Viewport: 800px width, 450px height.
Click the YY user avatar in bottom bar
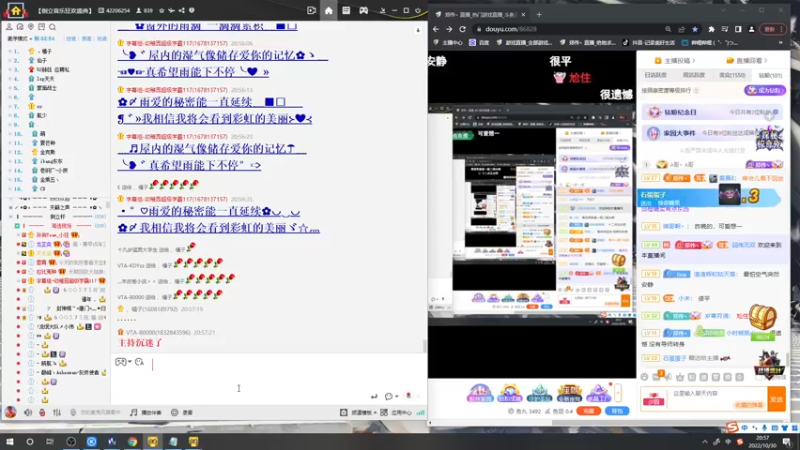coord(10,412)
